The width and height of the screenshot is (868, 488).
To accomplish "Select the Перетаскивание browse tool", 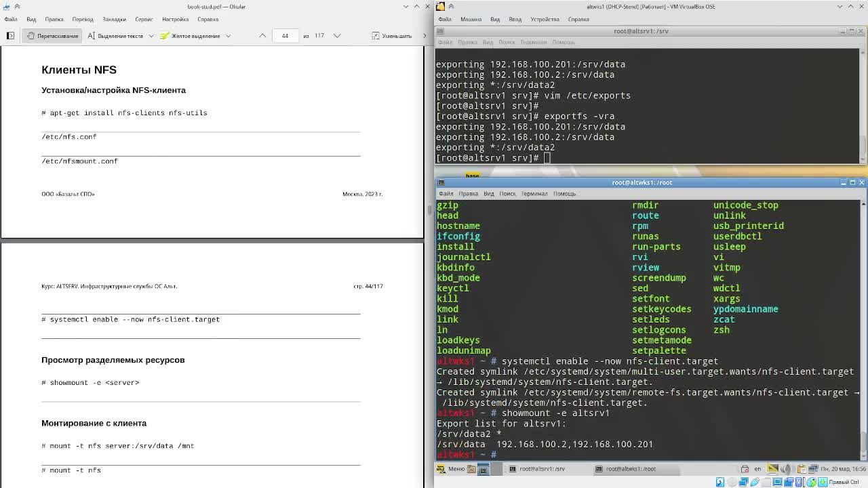I will [53, 35].
